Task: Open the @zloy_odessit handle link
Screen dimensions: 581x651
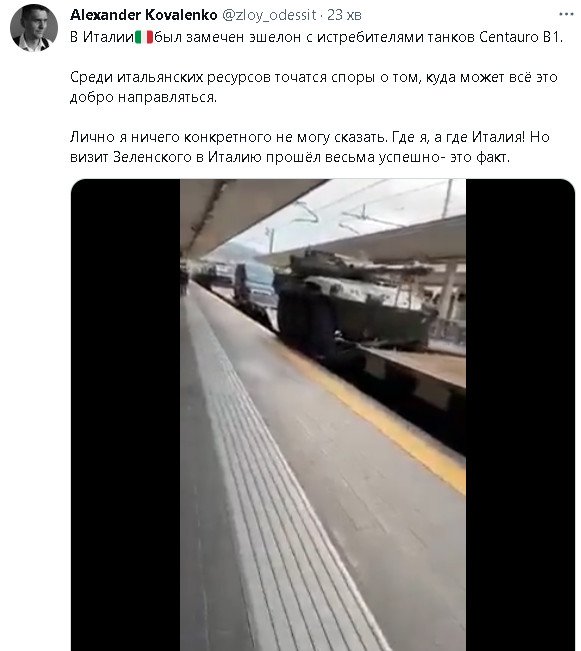Action: [270, 15]
